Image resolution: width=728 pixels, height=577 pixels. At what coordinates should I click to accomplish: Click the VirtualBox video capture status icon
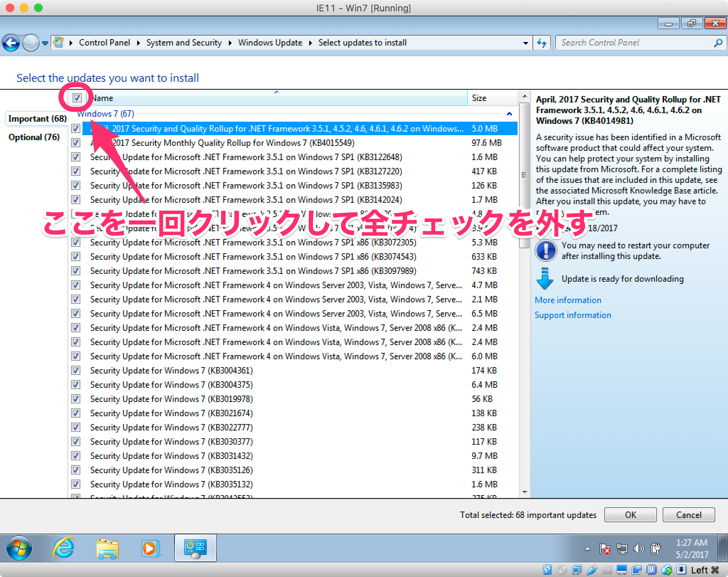pos(637,570)
